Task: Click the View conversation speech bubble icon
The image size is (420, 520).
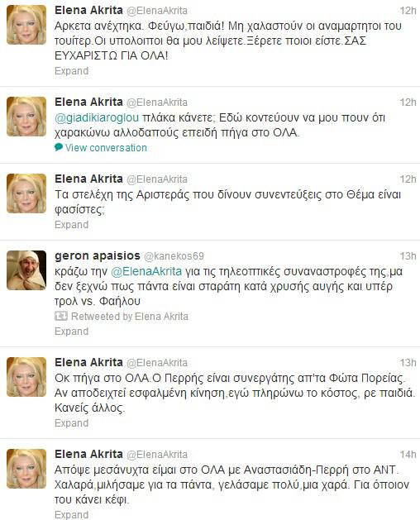Action: click(x=59, y=147)
